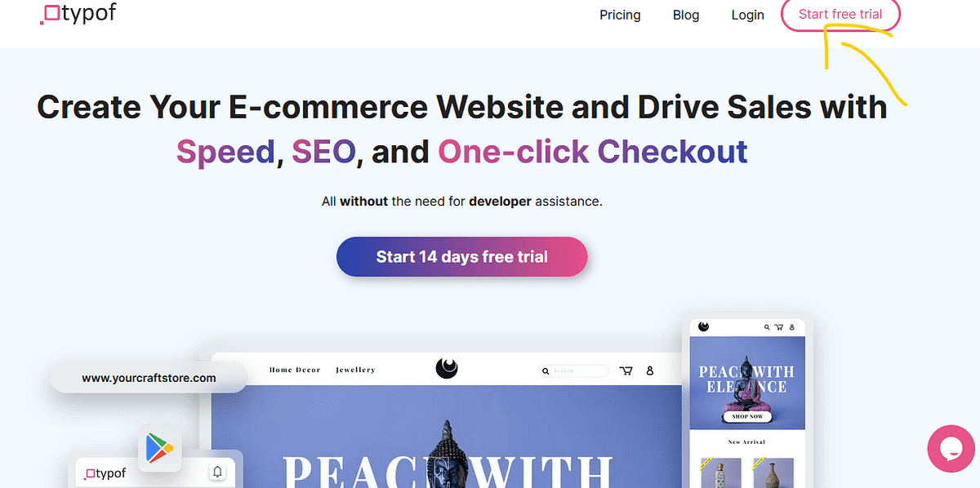Click the typof logo top left
The width and height of the screenshot is (980, 488).
pos(78,14)
